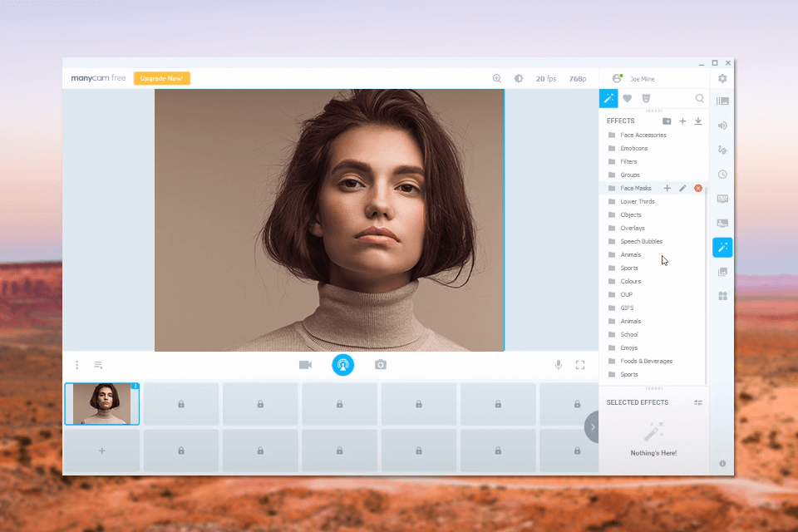Mute the microphone
Viewport: 798px width, 532px height.
coord(558,364)
